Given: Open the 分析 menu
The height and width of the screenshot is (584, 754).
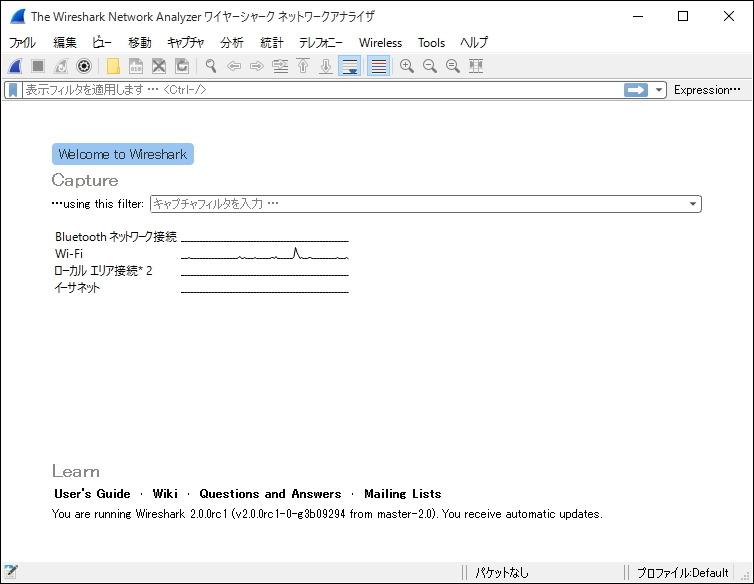Looking at the screenshot, I should coord(232,43).
